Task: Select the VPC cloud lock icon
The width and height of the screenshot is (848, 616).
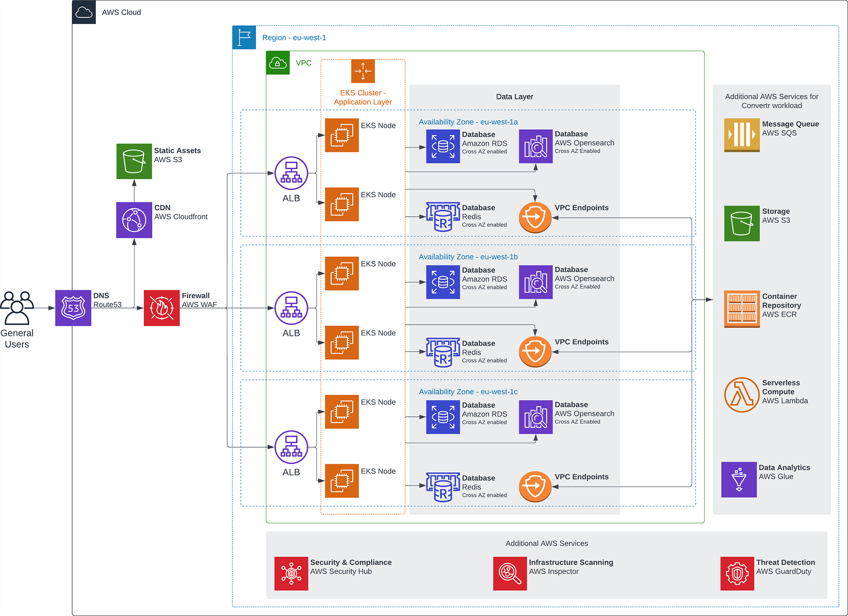Action: 278,63
